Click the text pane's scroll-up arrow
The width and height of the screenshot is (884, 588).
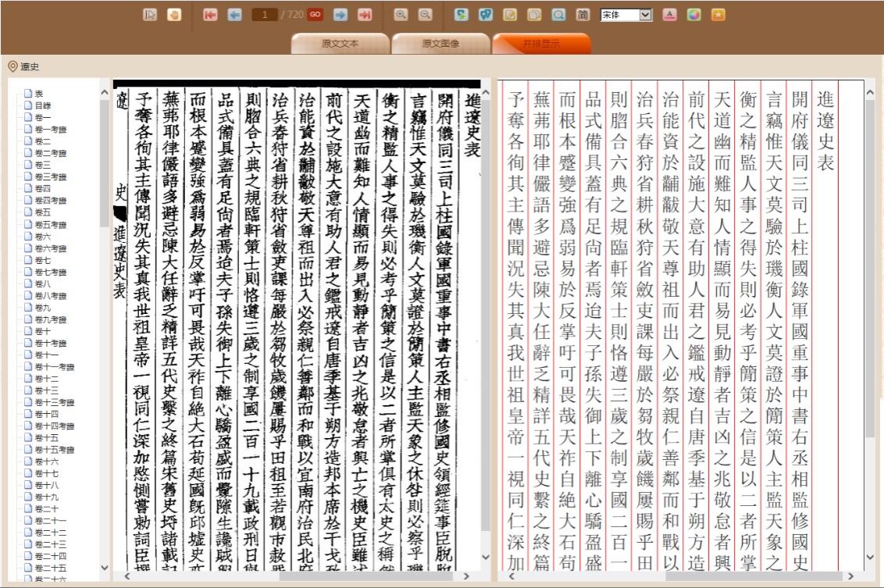[870, 92]
